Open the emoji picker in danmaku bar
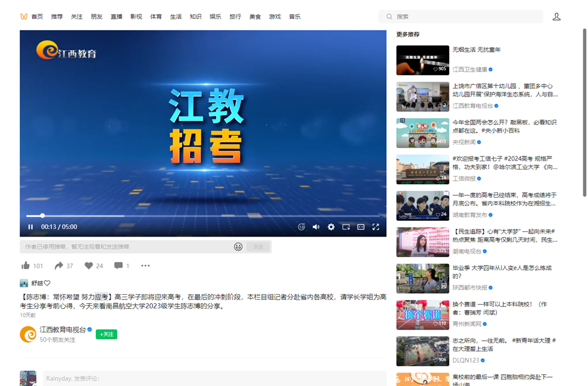The image size is (588, 386). [x=239, y=247]
